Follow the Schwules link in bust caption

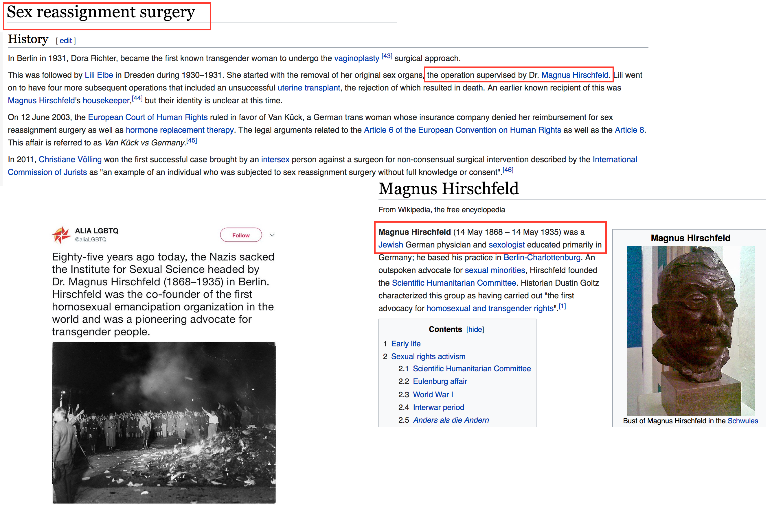point(743,421)
